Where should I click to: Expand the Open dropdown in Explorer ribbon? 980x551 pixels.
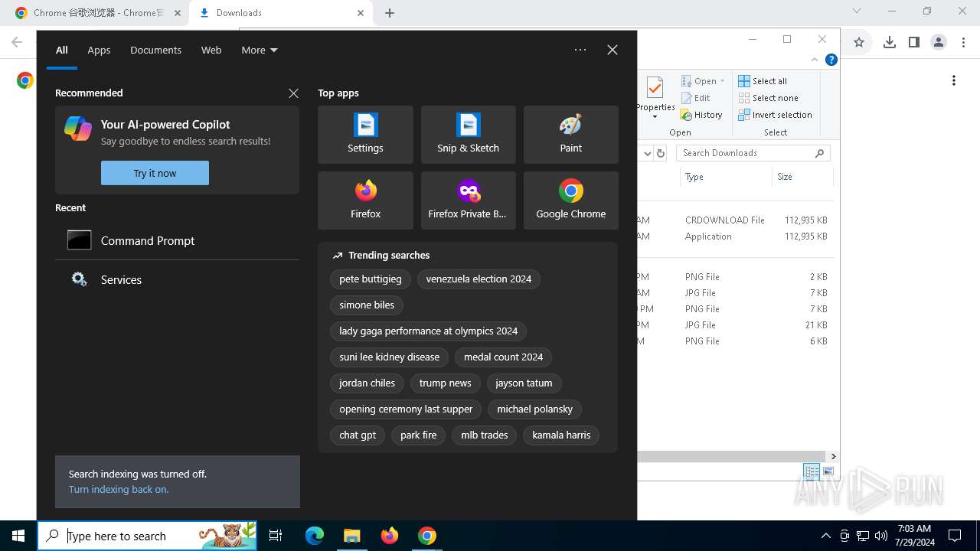point(722,81)
